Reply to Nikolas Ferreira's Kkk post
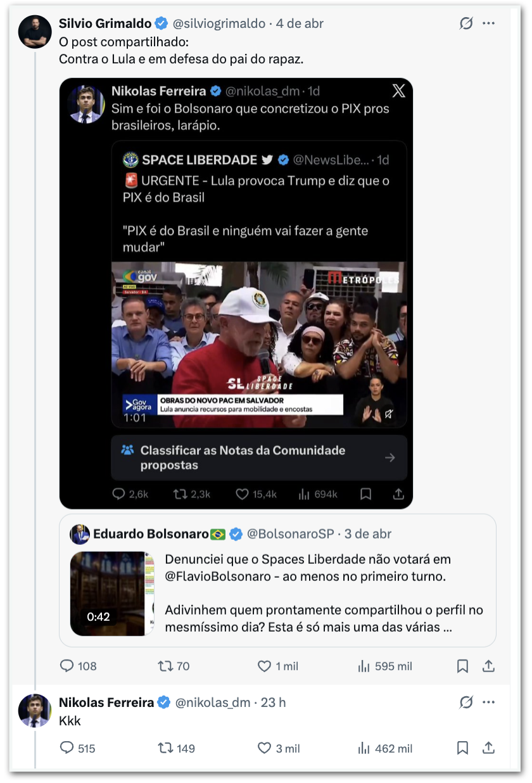The image size is (532, 783). coord(67,748)
